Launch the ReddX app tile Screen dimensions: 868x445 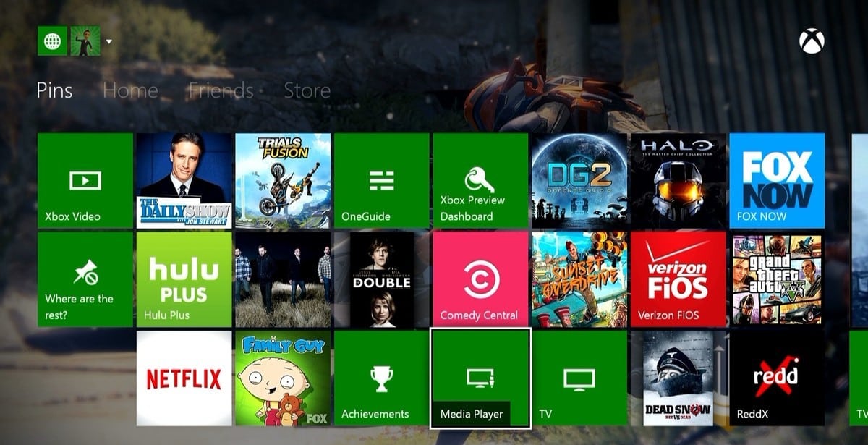[x=777, y=378]
